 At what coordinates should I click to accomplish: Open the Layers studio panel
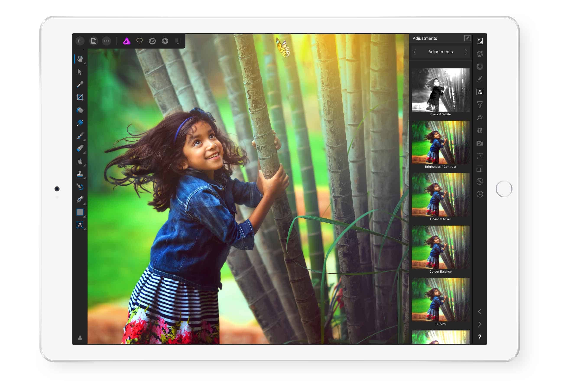pos(480,54)
